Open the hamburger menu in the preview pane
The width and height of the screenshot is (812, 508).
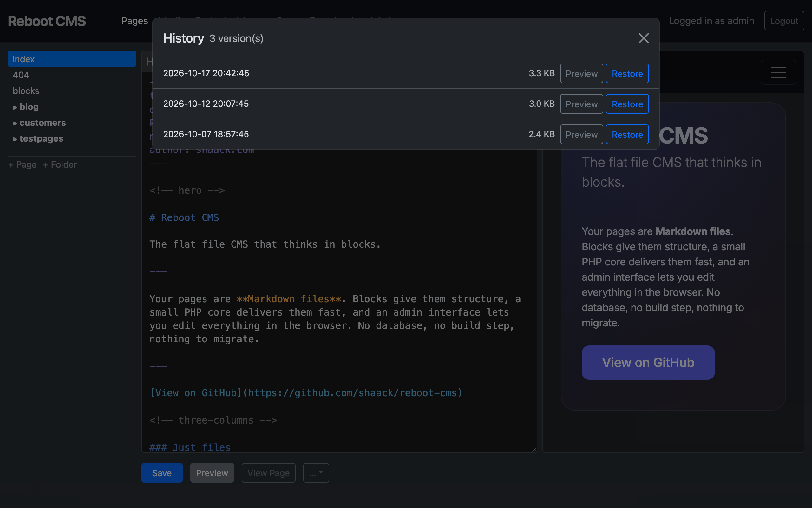pyautogui.click(x=778, y=72)
